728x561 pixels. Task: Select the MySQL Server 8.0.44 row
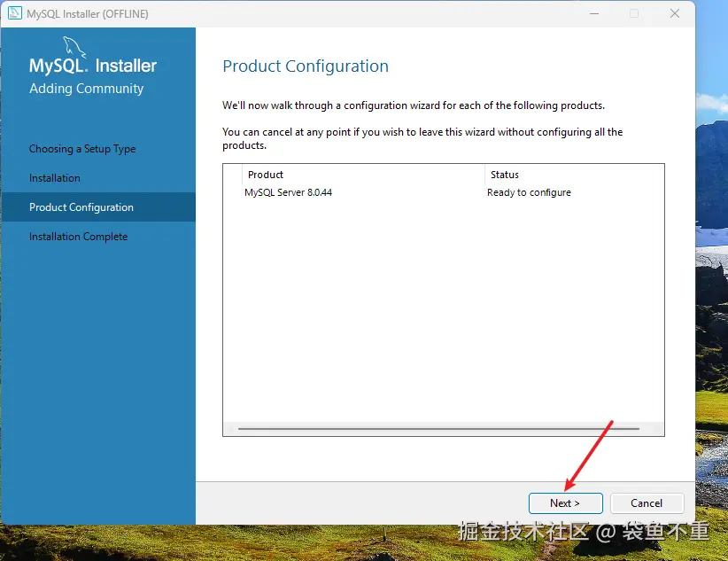click(x=444, y=192)
